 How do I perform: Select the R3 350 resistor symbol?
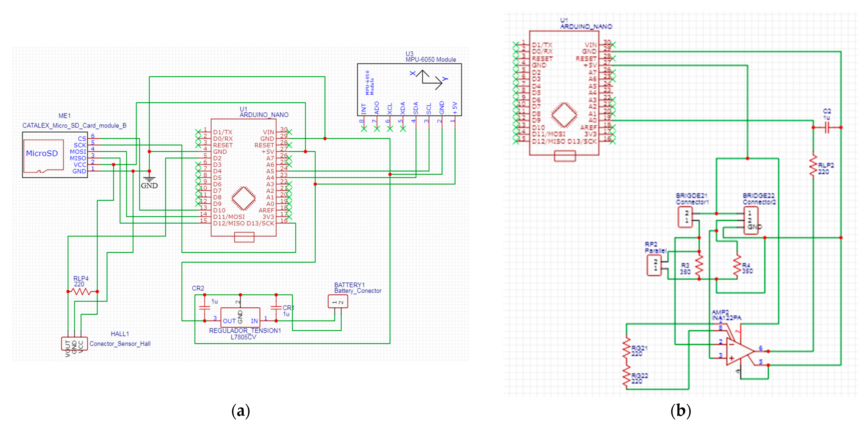[699, 266]
